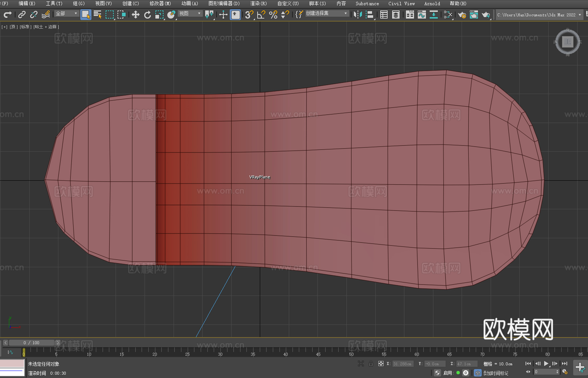
Task: Toggle Window/Crossing selection mode
Action: click(122, 14)
